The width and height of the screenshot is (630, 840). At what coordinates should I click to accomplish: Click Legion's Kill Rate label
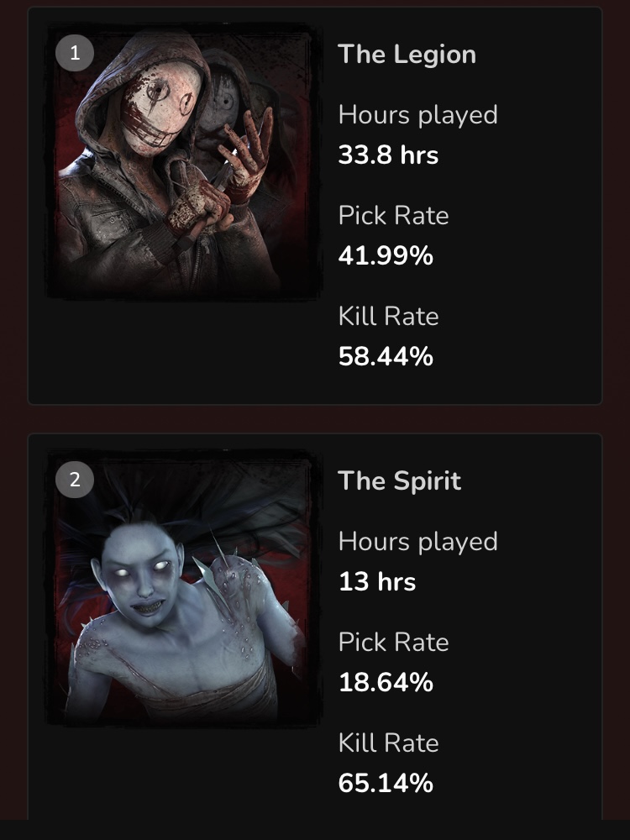pyautogui.click(x=388, y=317)
